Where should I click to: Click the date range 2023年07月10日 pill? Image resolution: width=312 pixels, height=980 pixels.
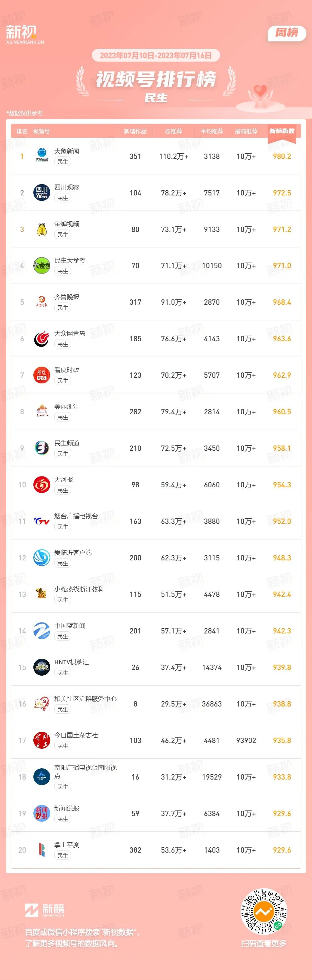(156, 56)
